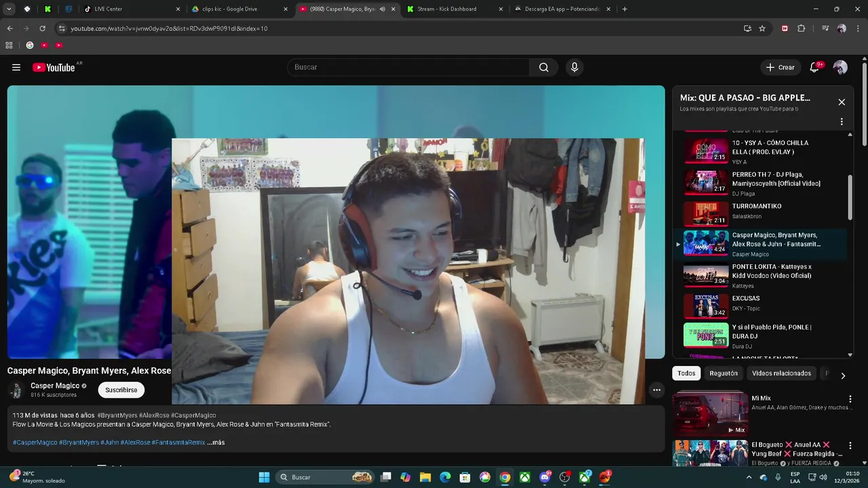
Task: Open the Mix playlist three-dot options
Action: [x=842, y=122]
